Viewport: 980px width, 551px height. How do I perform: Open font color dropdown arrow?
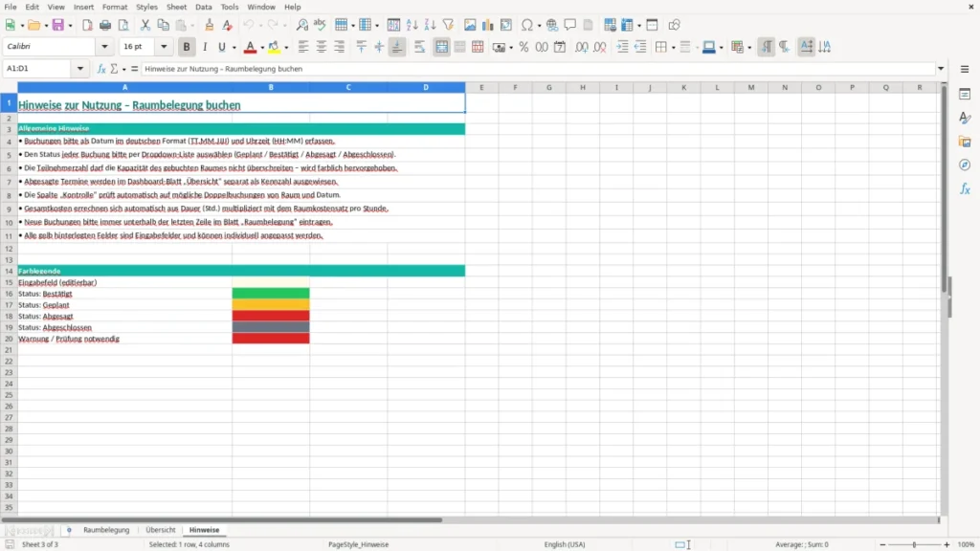262,48
